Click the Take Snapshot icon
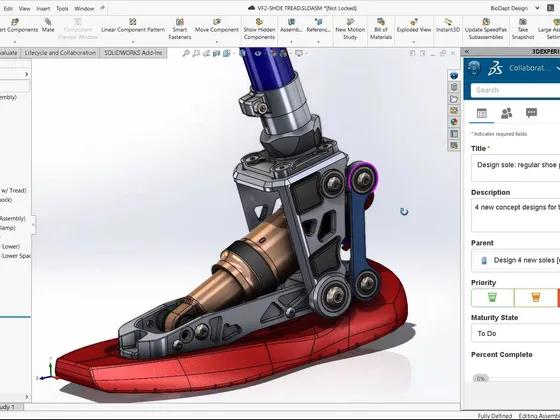The height and width of the screenshot is (420, 560). tap(523, 22)
